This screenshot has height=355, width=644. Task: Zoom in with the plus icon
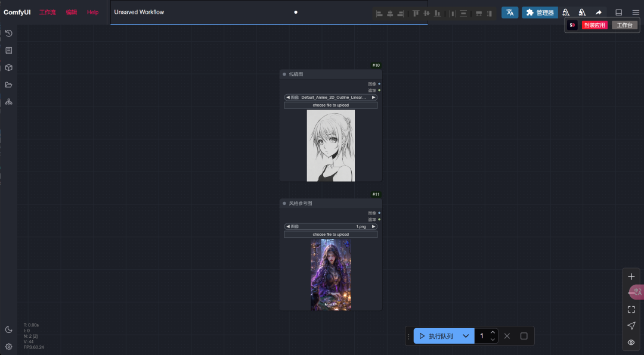(631, 276)
